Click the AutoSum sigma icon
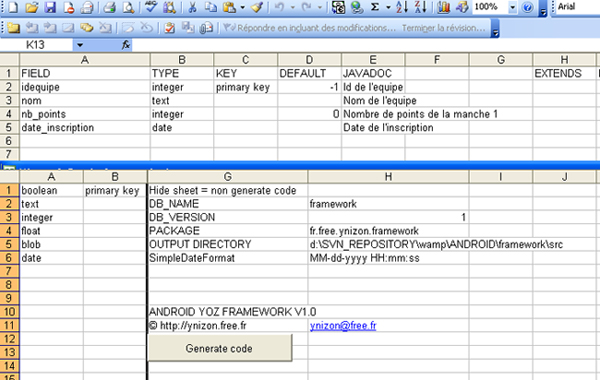 pyautogui.click(x=375, y=7)
